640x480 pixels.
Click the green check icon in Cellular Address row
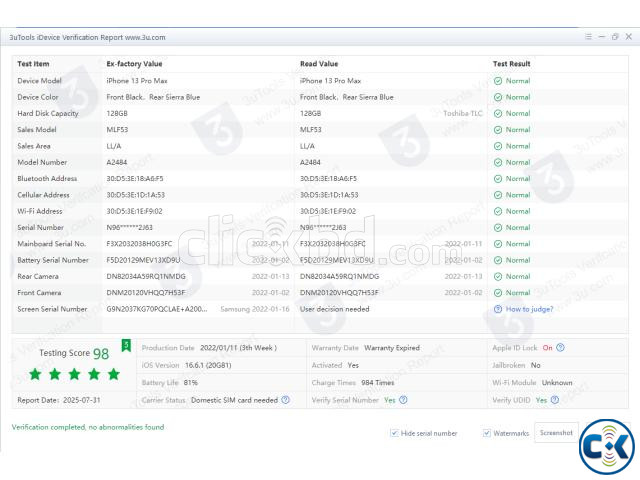click(498, 195)
